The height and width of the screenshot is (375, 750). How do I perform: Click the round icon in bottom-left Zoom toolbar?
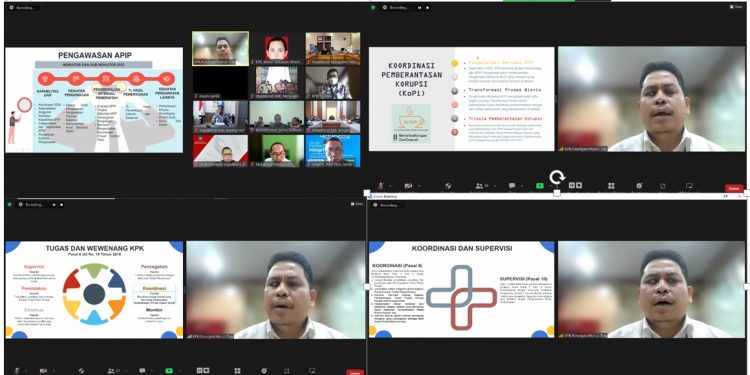point(264,371)
